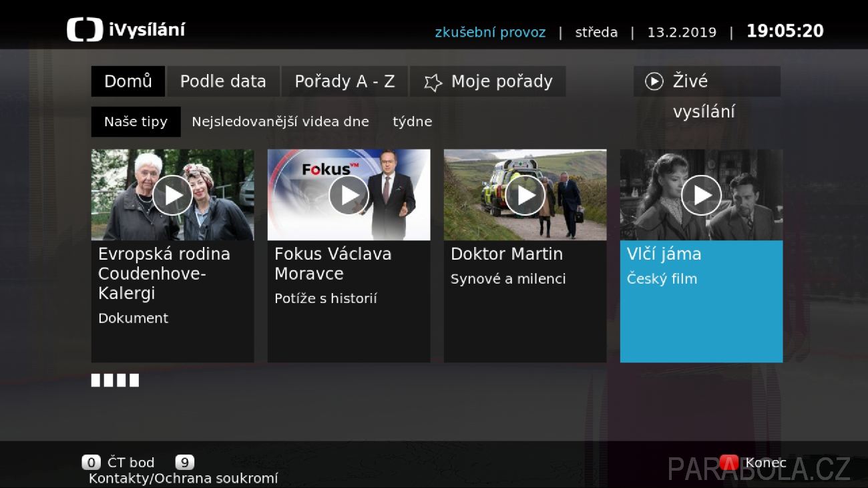Click the 0 key icon for ČT bod
The height and width of the screenshot is (488, 868).
[91, 463]
